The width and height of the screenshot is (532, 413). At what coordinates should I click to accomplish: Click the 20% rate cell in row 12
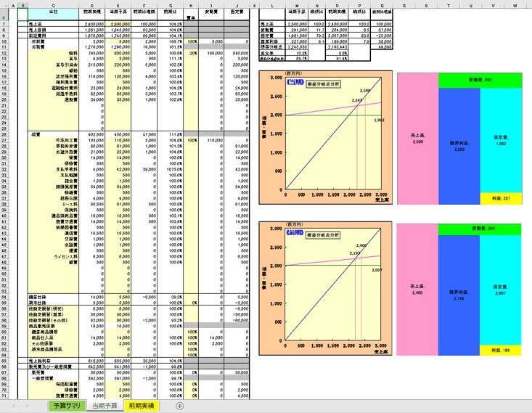[x=191, y=53]
